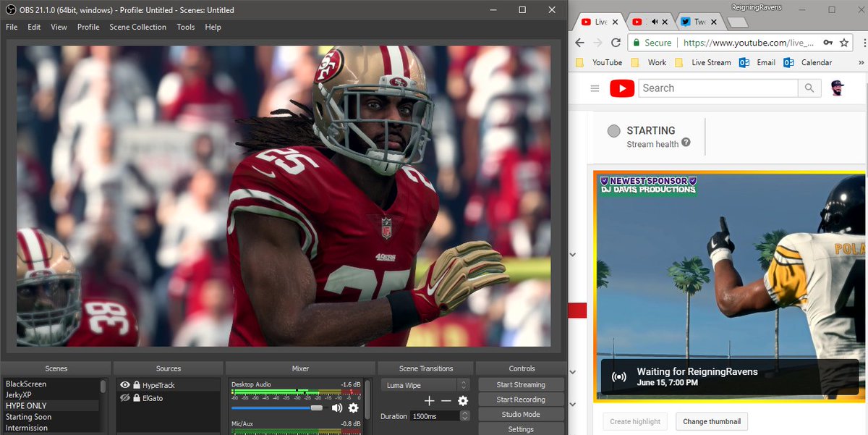868x435 pixels.
Task: Enable Studio Mode in OBS
Action: tap(521, 415)
